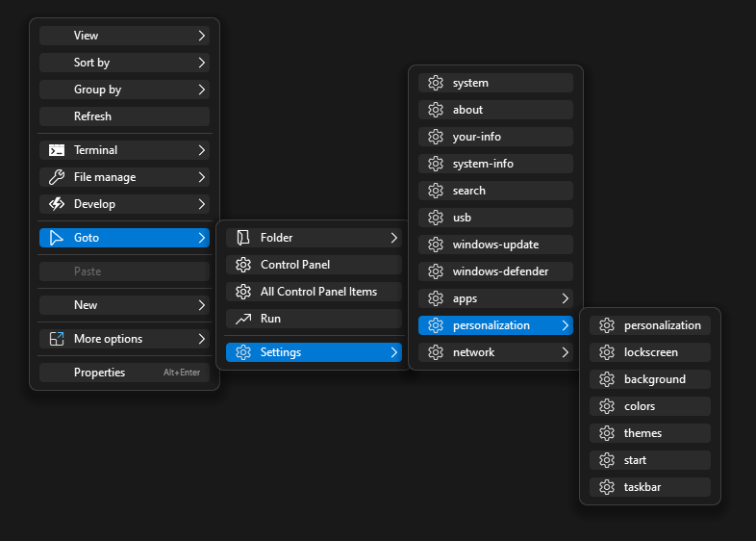Open the system settings entry
The width and height of the screenshot is (756, 541).
tap(495, 83)
